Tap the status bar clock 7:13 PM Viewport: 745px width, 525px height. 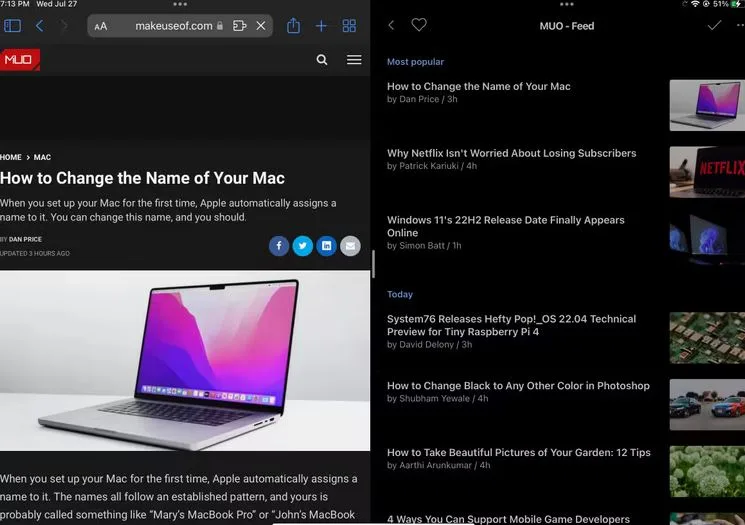15,4
